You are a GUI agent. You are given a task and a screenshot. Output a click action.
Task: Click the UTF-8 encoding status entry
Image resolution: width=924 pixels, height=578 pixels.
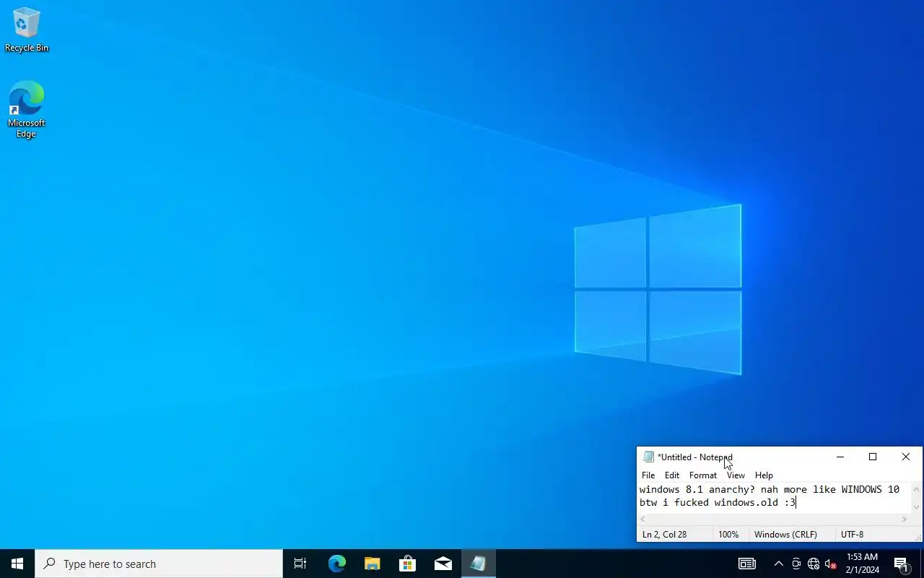[852, 535]
